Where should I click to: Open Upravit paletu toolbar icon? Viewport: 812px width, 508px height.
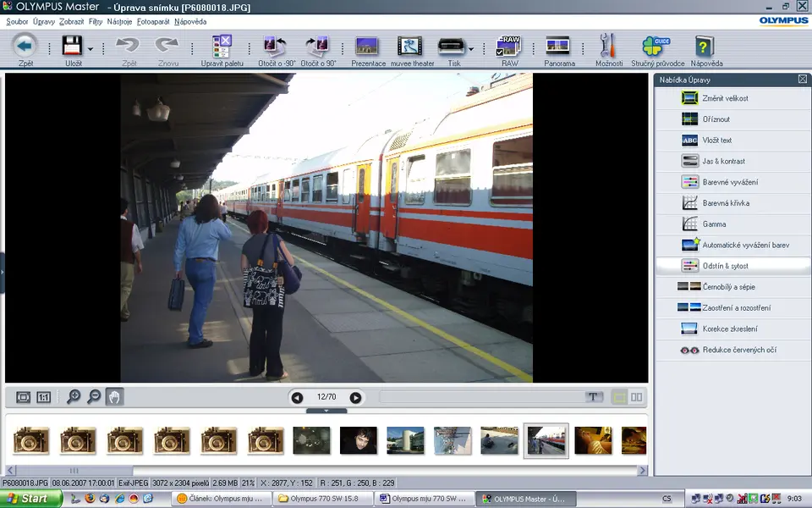(222, 47)
